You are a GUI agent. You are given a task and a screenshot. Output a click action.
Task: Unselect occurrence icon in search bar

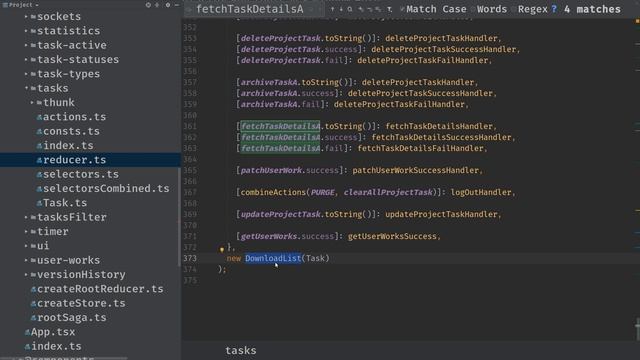(369, 9)
